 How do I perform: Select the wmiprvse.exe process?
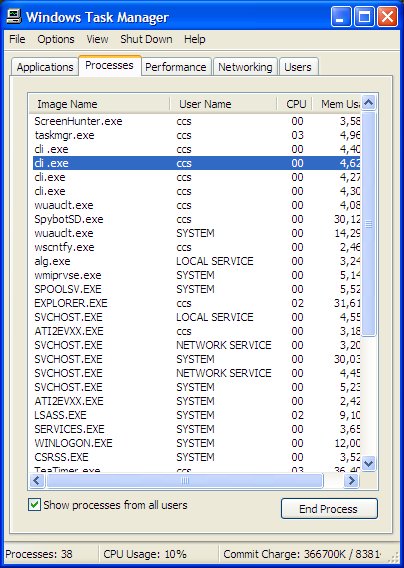(x=196, y=275)
